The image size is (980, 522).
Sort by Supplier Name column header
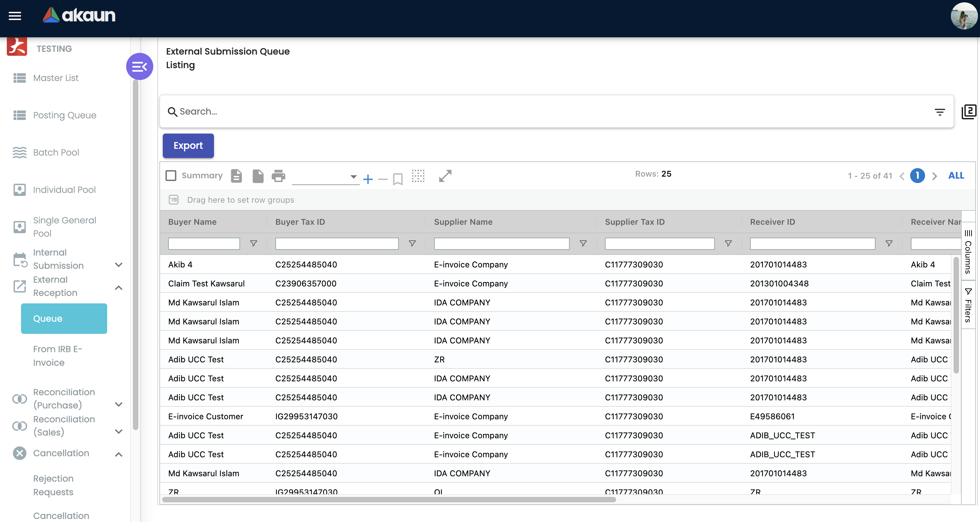pyautogui.click(x=463, y=222)
